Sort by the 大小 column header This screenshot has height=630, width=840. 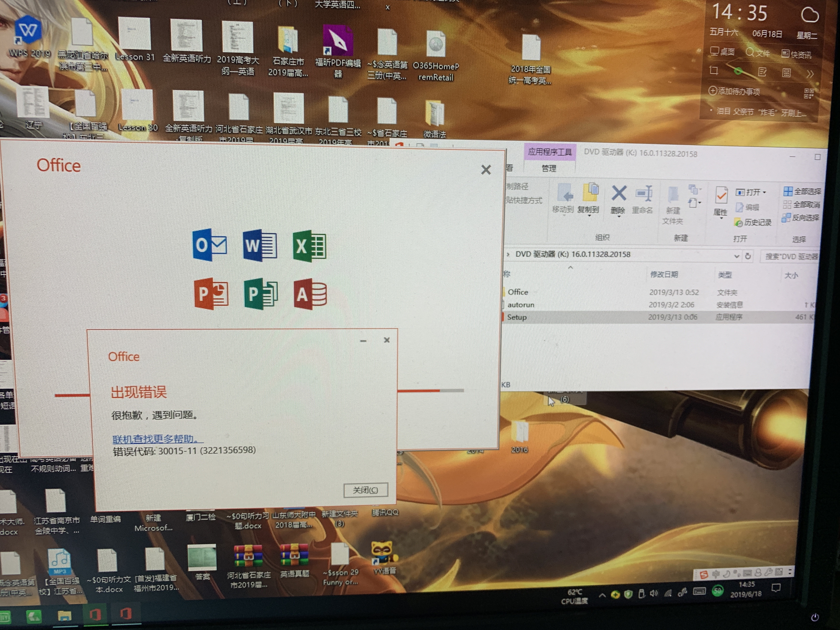(791, 275)
